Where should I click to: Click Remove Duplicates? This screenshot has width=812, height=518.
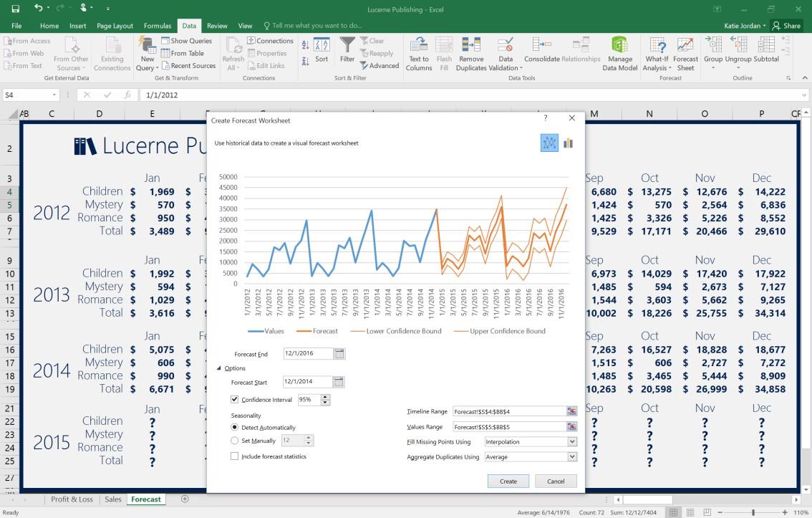471,54
